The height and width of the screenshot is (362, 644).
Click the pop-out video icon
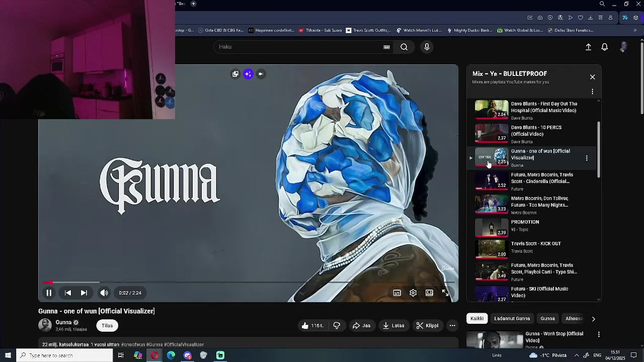click(235, 74)
